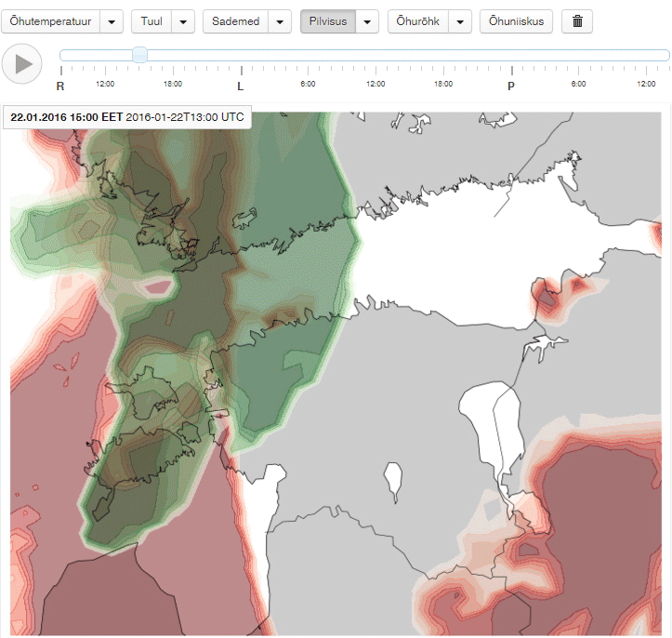Clear map layers with the trash icon
Image resolution: width=672 pixels, height=638 pixels.
coord(577,21)
